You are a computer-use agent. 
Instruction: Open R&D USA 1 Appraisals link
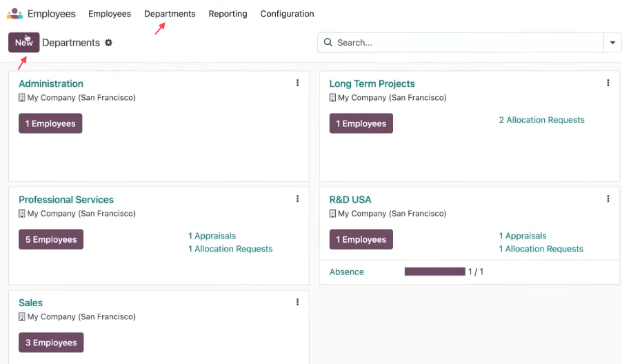click(523, 236)
